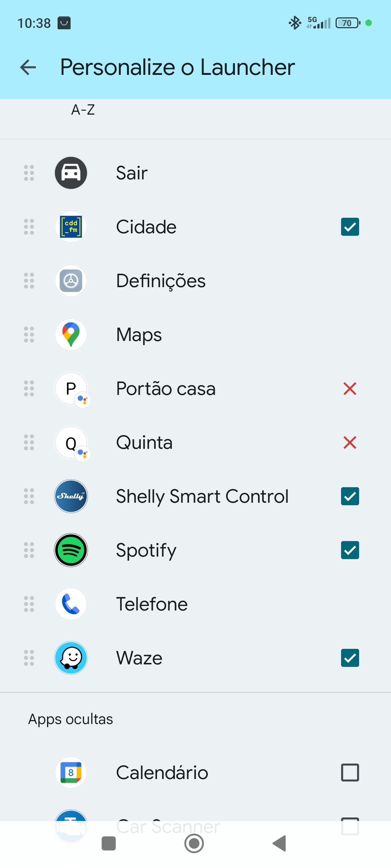Tap the Waze app icon
391x868 pixels.
(x=71, y=658)
